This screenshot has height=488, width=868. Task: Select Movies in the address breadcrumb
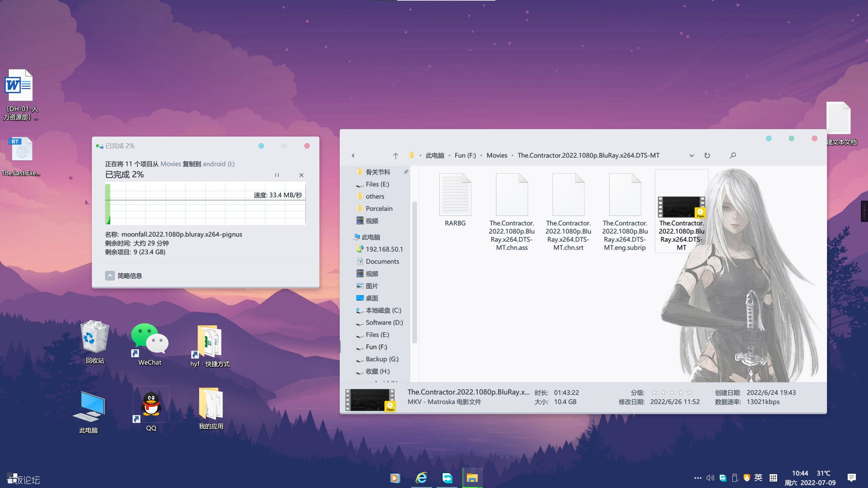click(x=497, y=155)
